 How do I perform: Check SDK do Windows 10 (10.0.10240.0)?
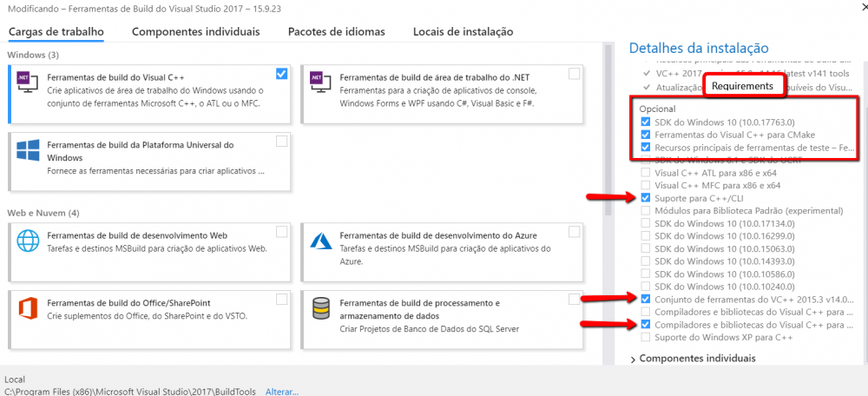[646, 287]
